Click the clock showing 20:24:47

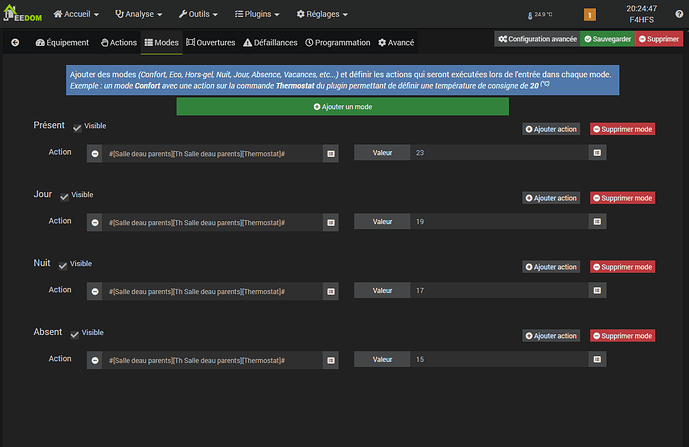point(642,8)
